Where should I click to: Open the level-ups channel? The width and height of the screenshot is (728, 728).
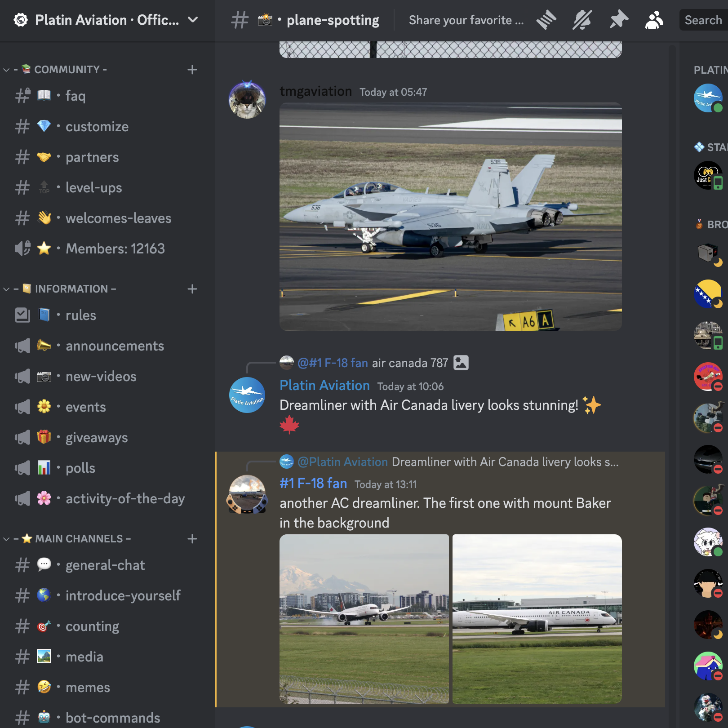107,188
